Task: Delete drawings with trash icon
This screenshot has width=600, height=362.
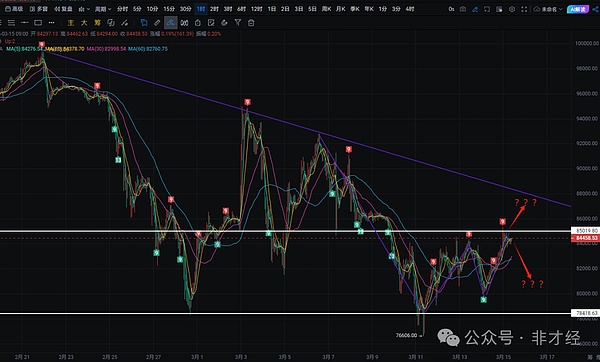Action: click(x=251, y=23)
